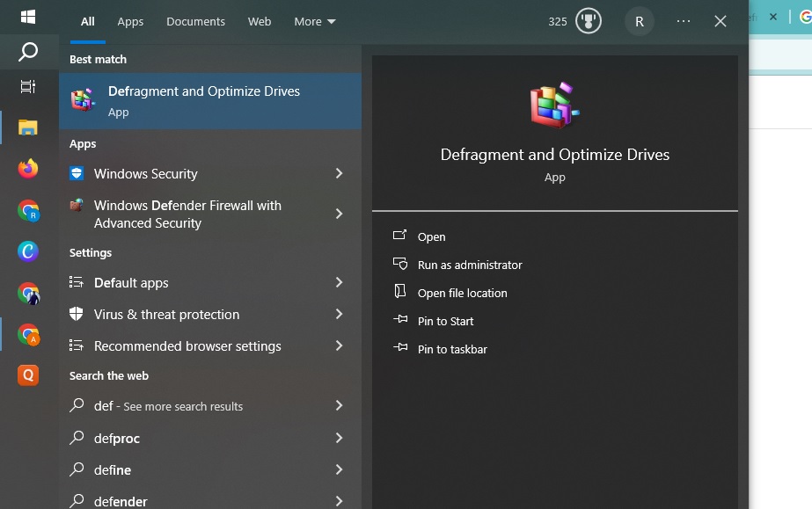Select Pin to taskbar action

coord(451,349)
